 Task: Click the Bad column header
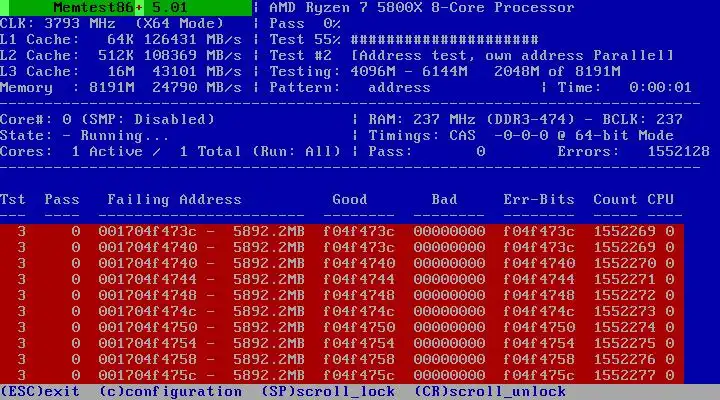[444, 199]
